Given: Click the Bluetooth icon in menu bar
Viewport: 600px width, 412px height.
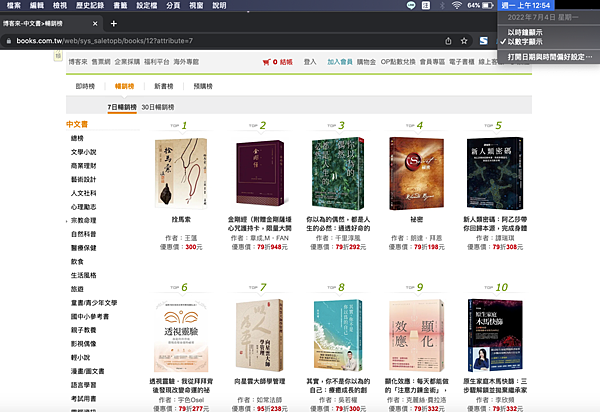Looking at the screenshot, I should coord(442,5).
